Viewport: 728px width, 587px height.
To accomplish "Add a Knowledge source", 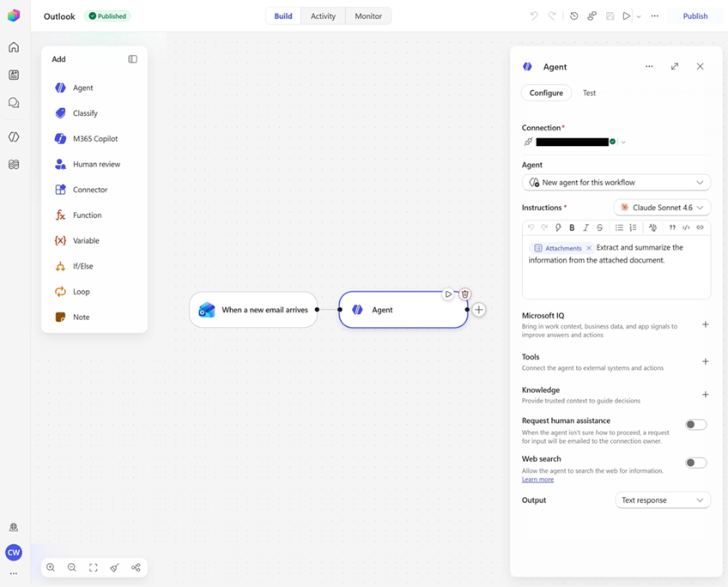I will pos(706,395).
